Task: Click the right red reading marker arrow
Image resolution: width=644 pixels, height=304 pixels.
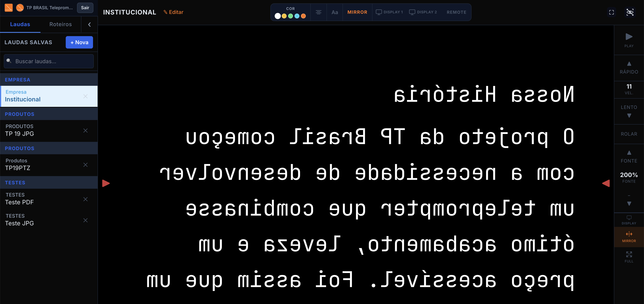Action: [606, 183]
